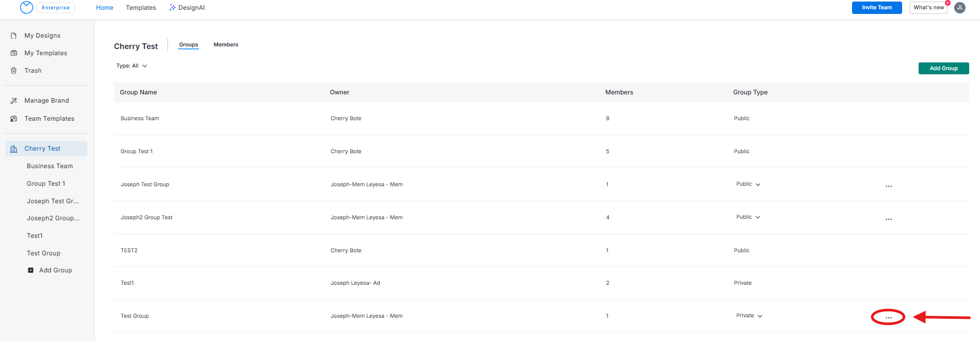Open the DesignAI sparkle icon
Viewport: 980px width, 341px height.
(172, 8)
